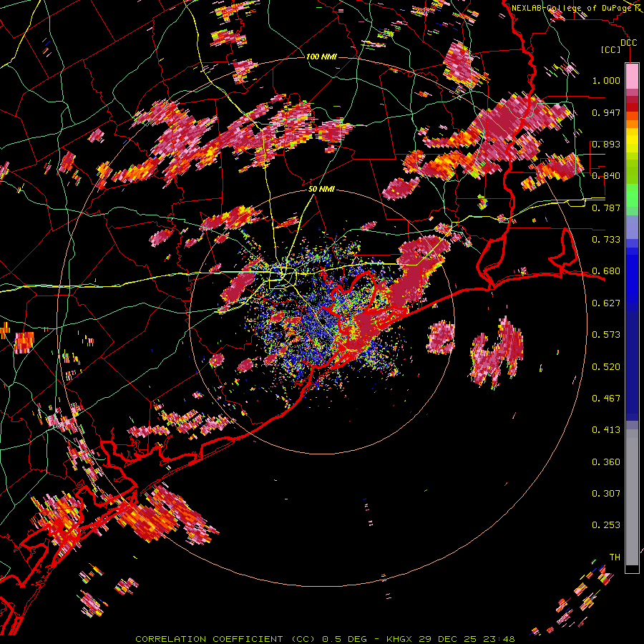Click the CORRELATION COEFFICIENT (CC) title text

point(225,639)
